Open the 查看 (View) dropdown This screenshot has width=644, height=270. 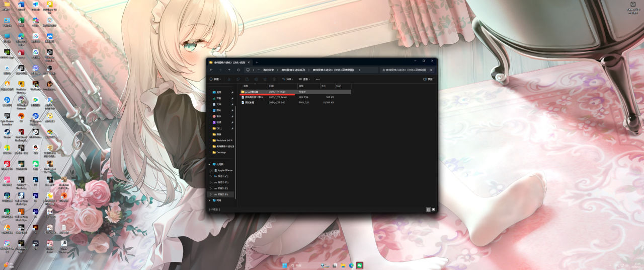(x=304, y=79)
